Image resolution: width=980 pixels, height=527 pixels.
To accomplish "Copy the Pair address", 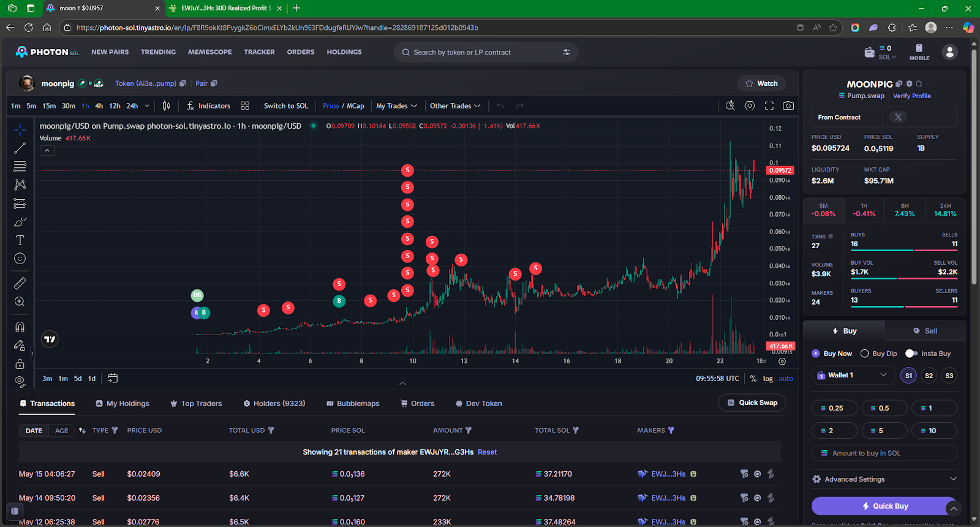I will pyautogui.click(x=214, y=83).
